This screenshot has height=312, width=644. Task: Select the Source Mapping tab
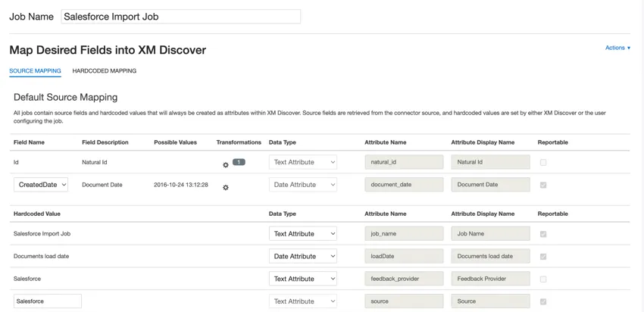tap(35, 71)
